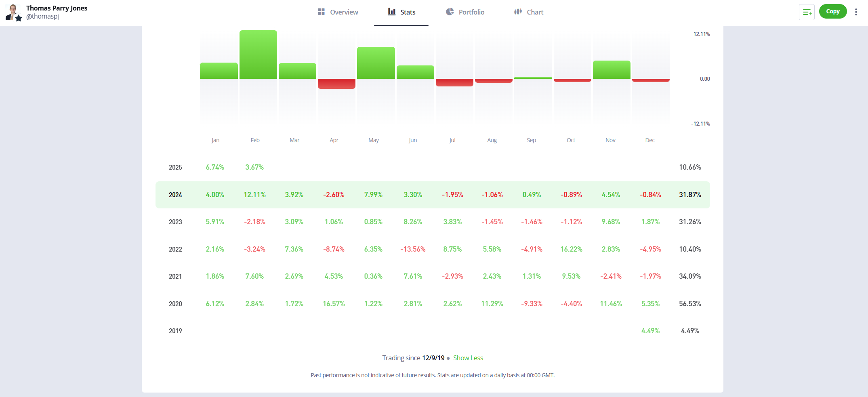Open the three-dot more options menu
The width and height of the screenshot is (868, 397).
point(856,12)
